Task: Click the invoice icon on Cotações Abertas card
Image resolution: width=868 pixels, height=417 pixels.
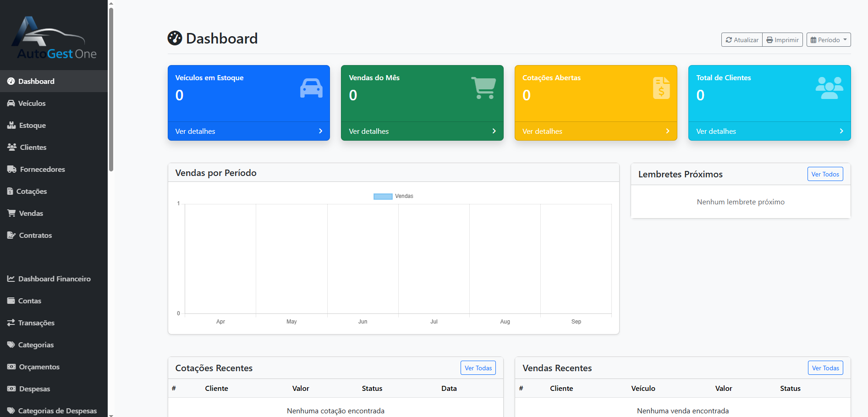Action: 661,88
